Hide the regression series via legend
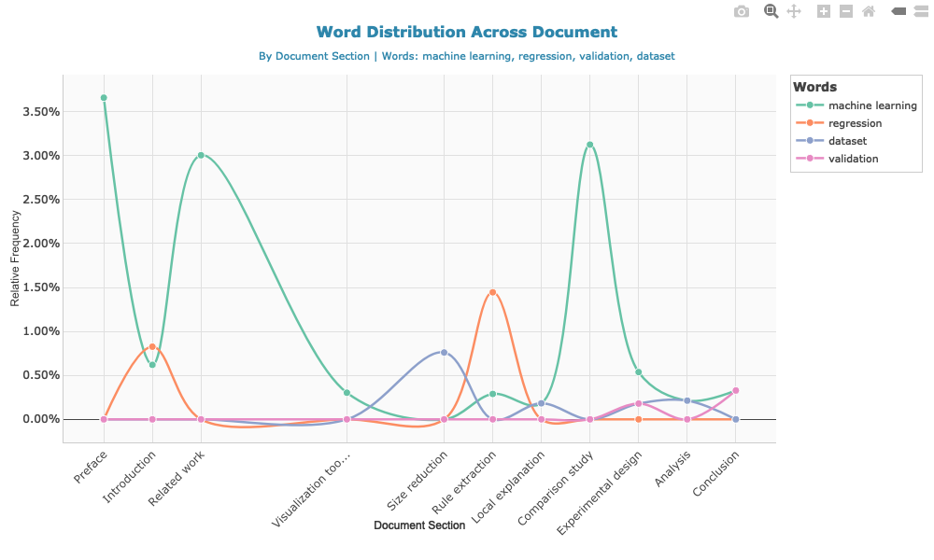The height and width of the screenshot is (560, 934). pos(855,123)
